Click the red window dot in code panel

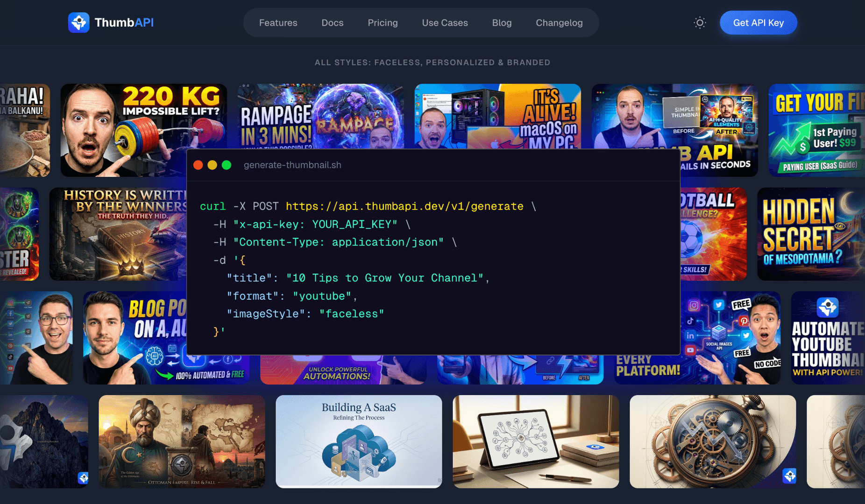click(198, 165)
